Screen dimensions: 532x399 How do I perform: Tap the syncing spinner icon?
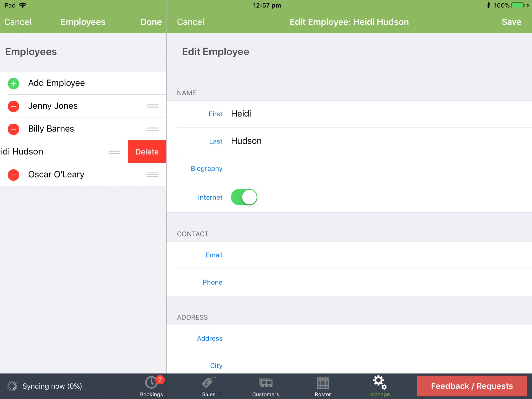click(11, 386)
